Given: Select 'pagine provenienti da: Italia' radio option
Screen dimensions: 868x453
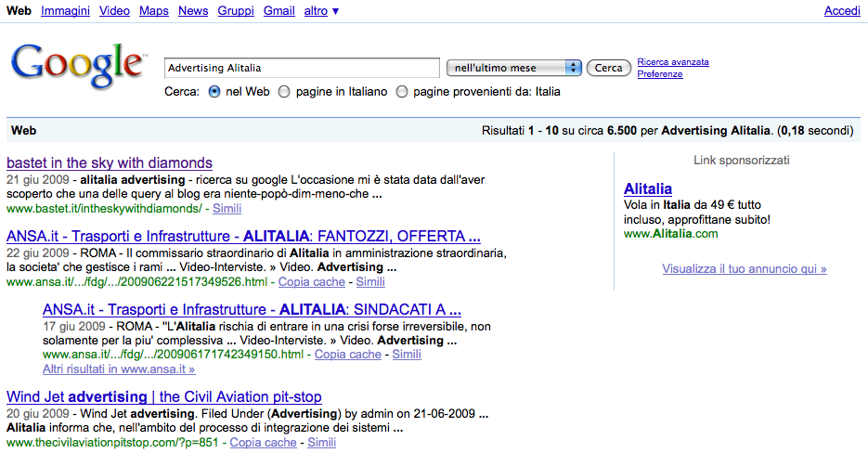Looking at the screenshot, I should pos(402,92).
